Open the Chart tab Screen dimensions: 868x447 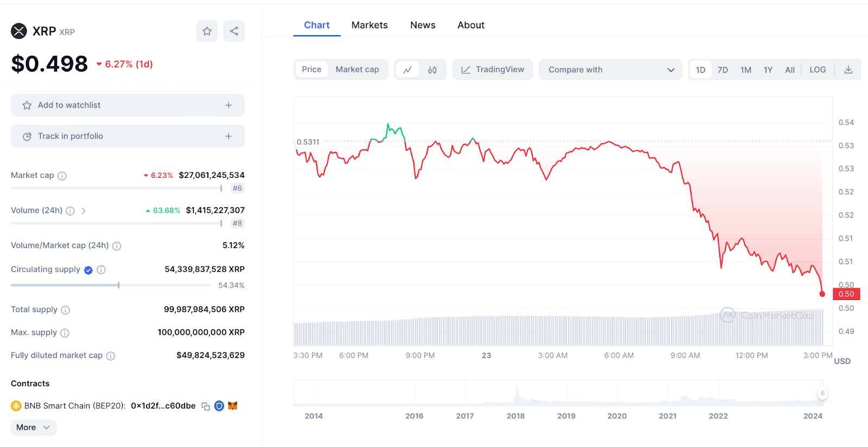(x=317, y=25)
